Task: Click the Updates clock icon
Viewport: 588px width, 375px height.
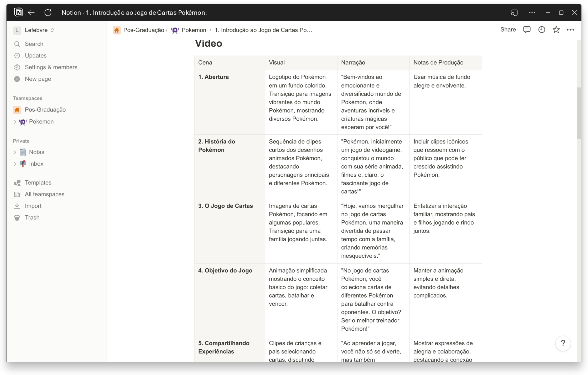Action: pyautogui.click(x=17, y=56)
